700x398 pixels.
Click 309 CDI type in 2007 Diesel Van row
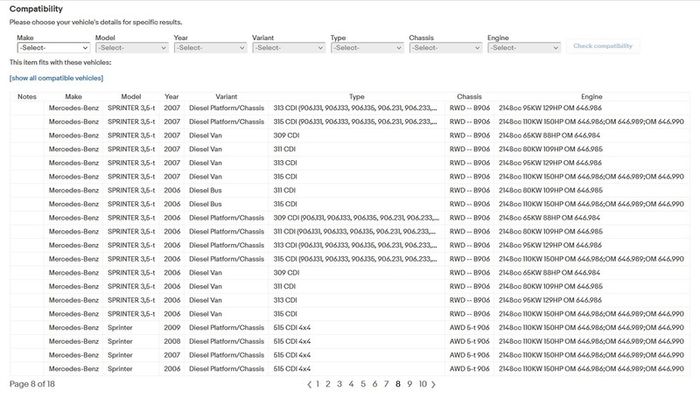pos(286,135)
